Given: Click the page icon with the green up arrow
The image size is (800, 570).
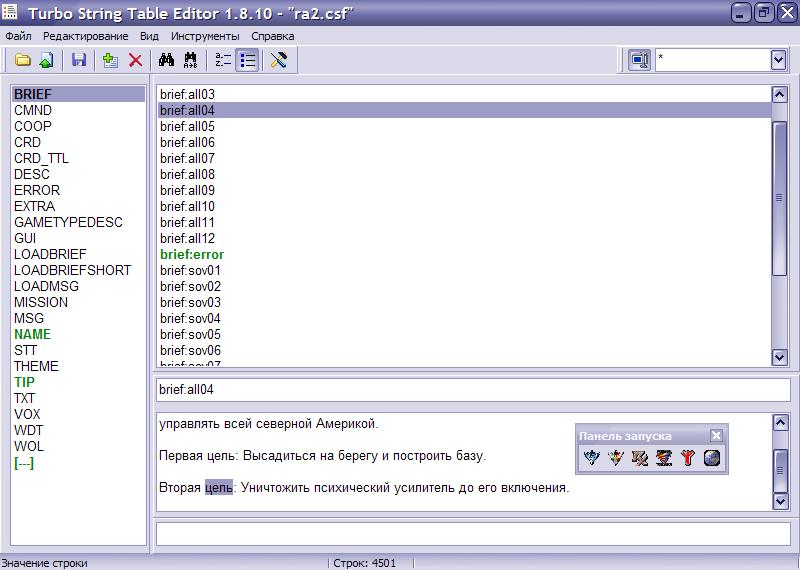Looking at the screenshot, I should coord(46,60).
